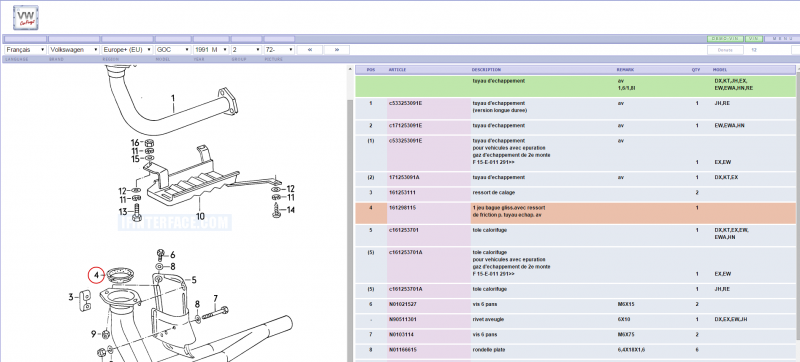The width and height of the screenshot is (800, 362).
Task: Open the Model dropdown showing GOC
Action: [x=173, y=50]
